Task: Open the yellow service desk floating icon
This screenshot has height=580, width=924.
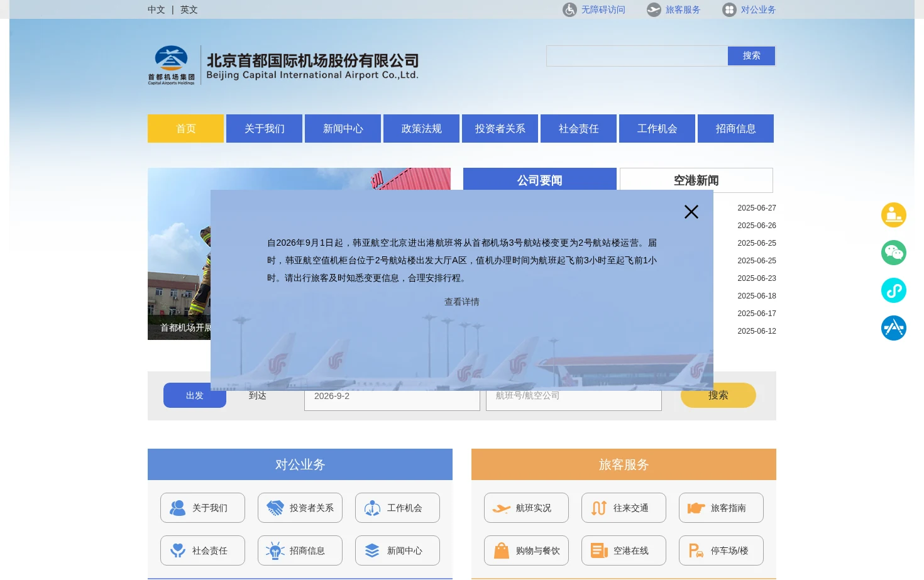Action: tap(894, 215)
